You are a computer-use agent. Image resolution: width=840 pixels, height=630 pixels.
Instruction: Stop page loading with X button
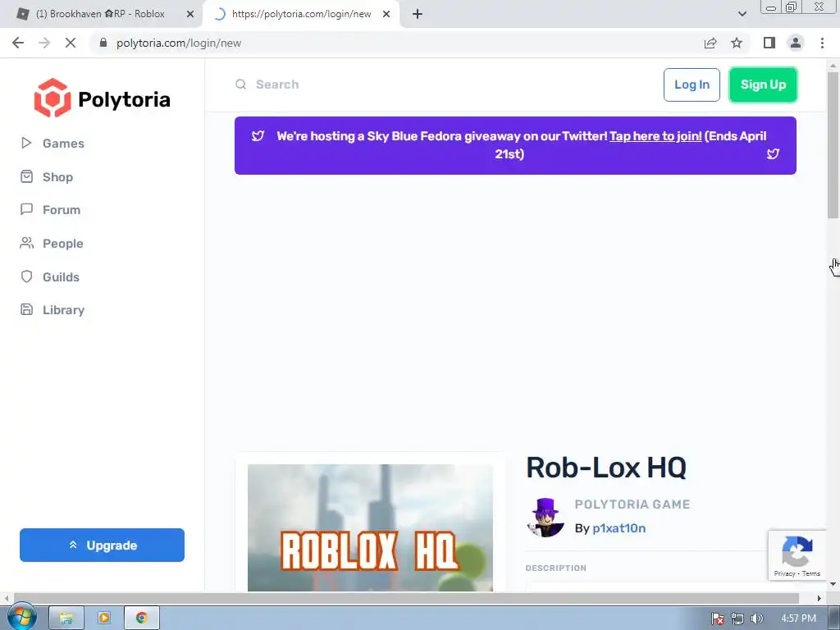[x=71, y=43]
